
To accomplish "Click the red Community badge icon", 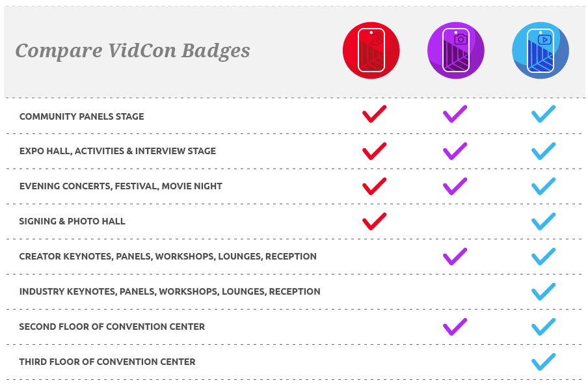I will 371,50.
